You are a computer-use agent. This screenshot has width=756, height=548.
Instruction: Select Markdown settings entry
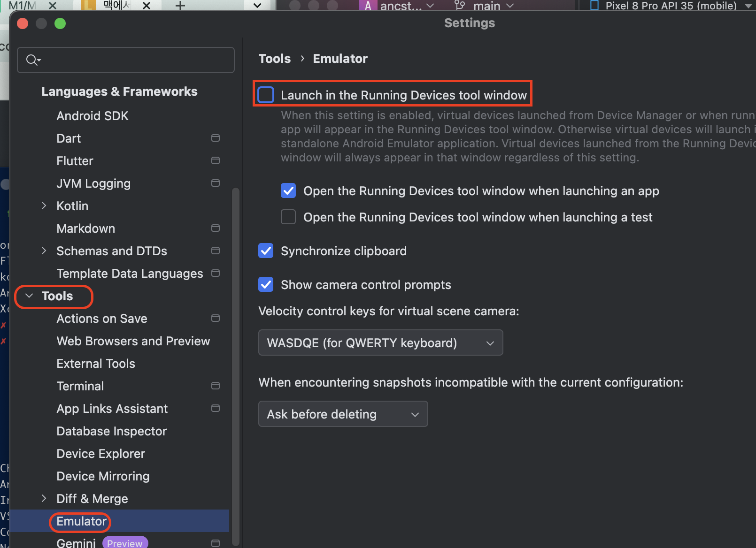tap(85, 228)
